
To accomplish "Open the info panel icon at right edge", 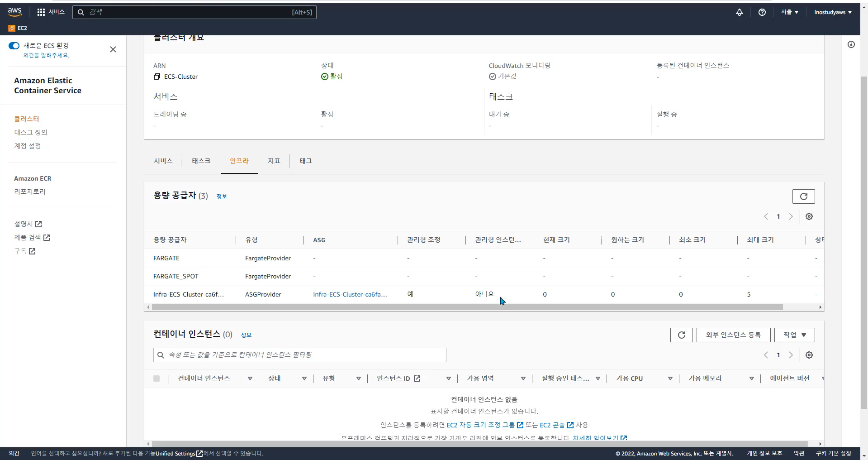I will pos(851,44).
